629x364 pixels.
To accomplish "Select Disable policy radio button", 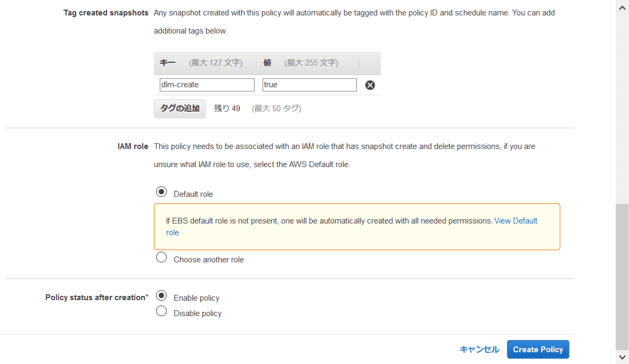I will coord(161,311).
